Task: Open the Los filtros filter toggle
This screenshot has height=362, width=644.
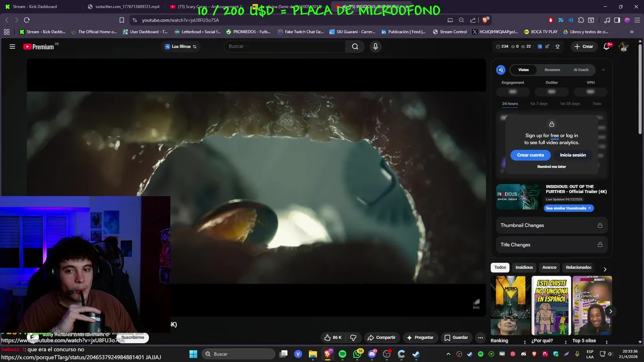Action: click(181, 46)
